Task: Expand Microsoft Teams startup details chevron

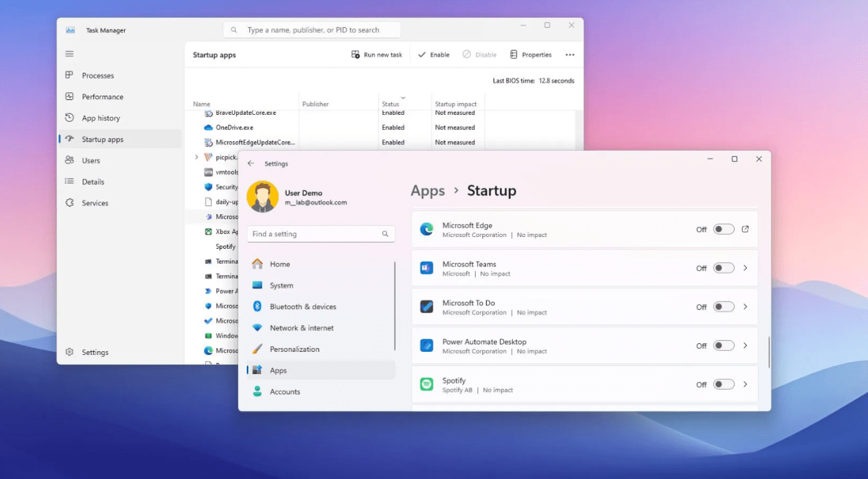Action: click(x=745, y=268)
